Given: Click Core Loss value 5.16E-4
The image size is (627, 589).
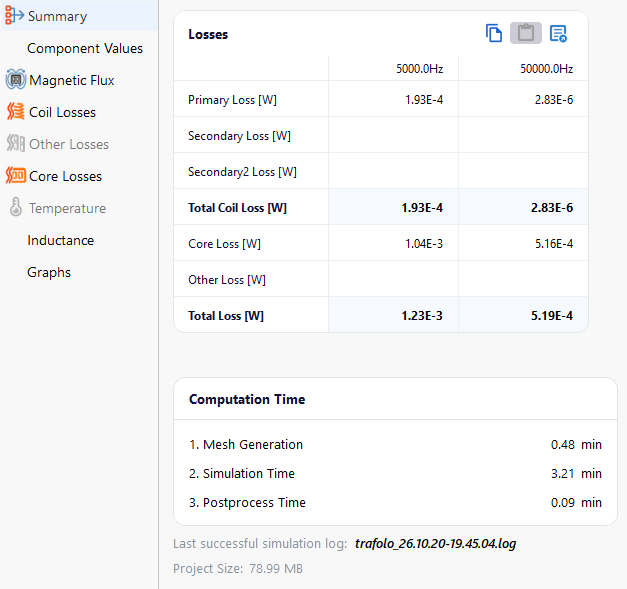Looking at the screenshot, I should 554,244.
